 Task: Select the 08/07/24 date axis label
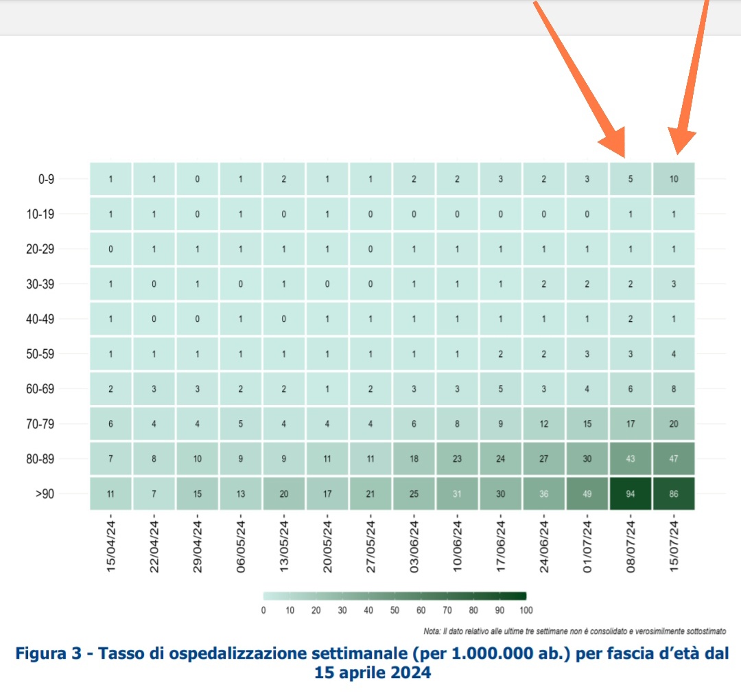click(631, 547)
